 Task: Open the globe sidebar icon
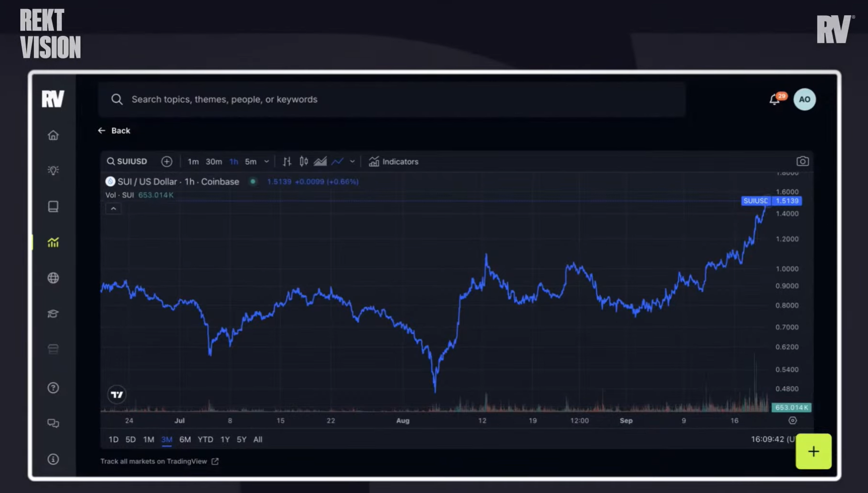53,278
